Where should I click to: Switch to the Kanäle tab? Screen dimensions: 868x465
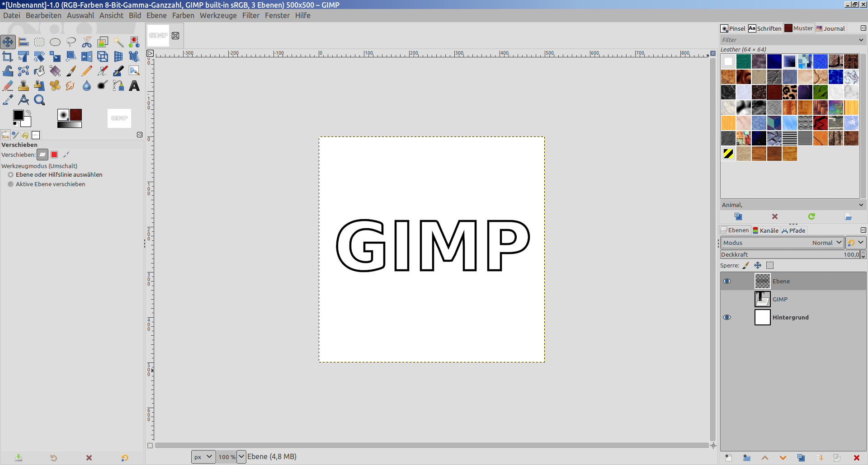(x=765, y=230)
